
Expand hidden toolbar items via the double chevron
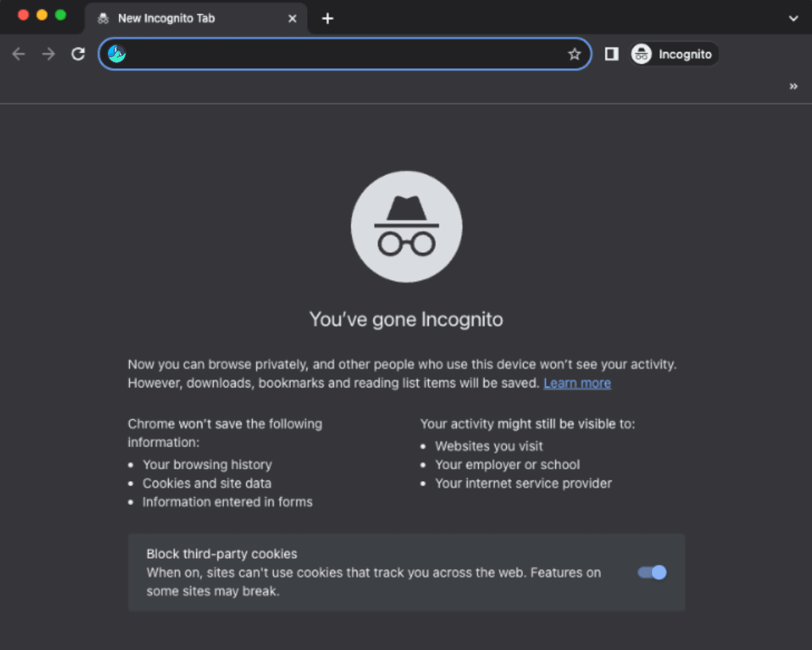(793, 86)
